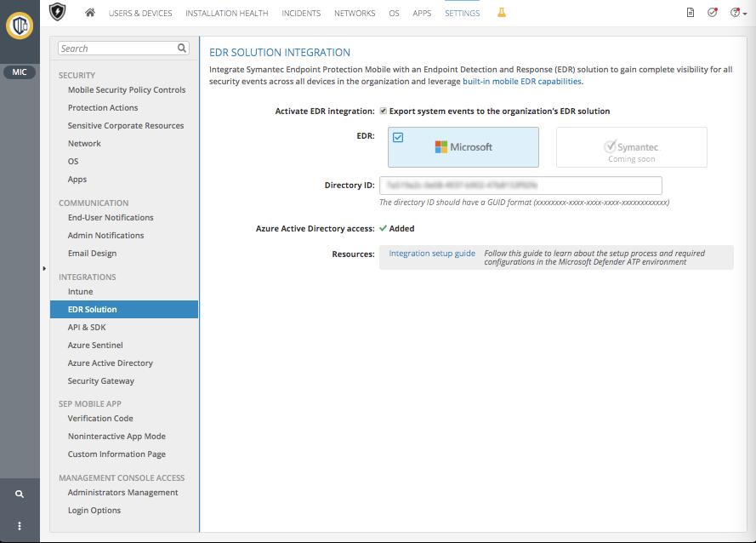Click inside the Directory ID field
Screen dimensions: 756x543
pyautogui.click(x=521, y=186)
